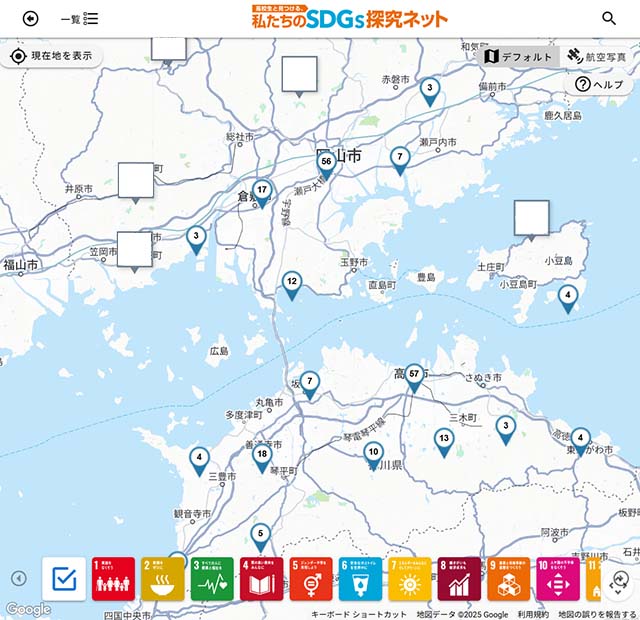Click the 福山市 map label
The image size is (640, 620).
coord(20,265)
